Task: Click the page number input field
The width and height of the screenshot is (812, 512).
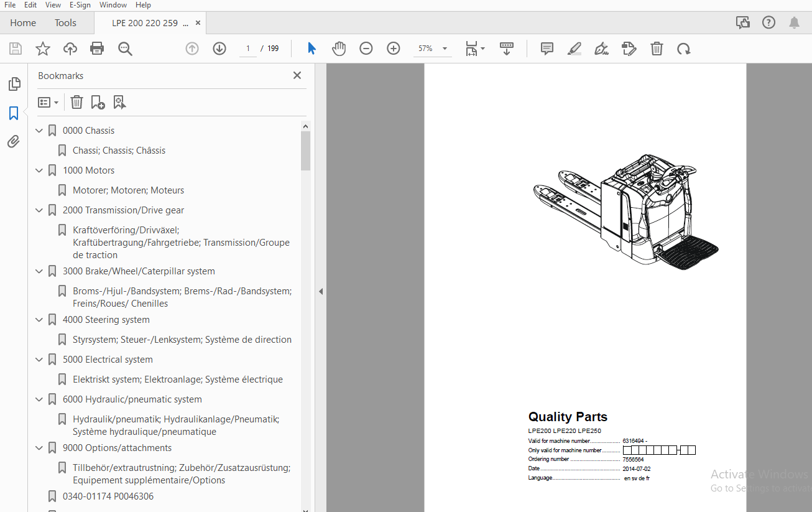Action: 247,49
